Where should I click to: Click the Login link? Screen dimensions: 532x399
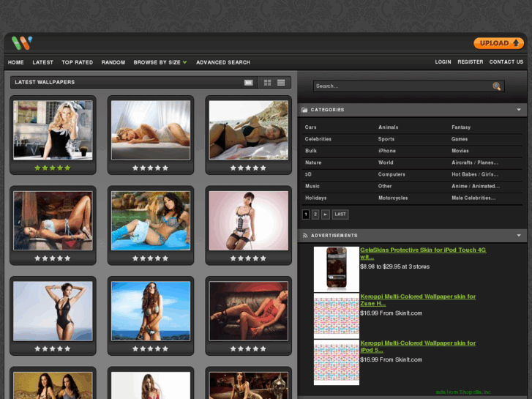pos(443,61)
